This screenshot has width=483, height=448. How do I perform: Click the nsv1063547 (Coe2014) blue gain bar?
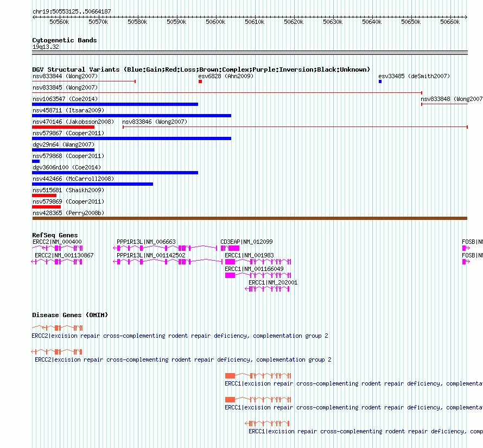(115, 104)
